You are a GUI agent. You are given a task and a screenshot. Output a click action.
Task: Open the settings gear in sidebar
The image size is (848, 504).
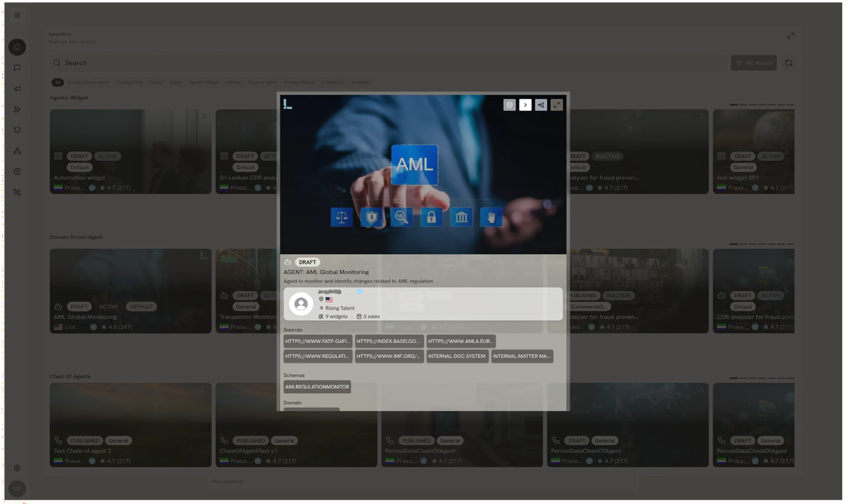[17, 468]
